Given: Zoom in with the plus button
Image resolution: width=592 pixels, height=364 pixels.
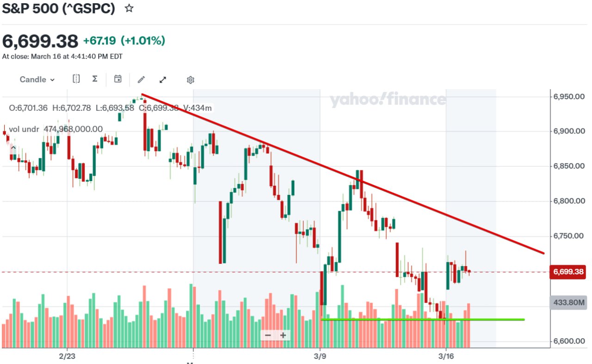Looking at the screenshot, I should [x=283, y=335].
